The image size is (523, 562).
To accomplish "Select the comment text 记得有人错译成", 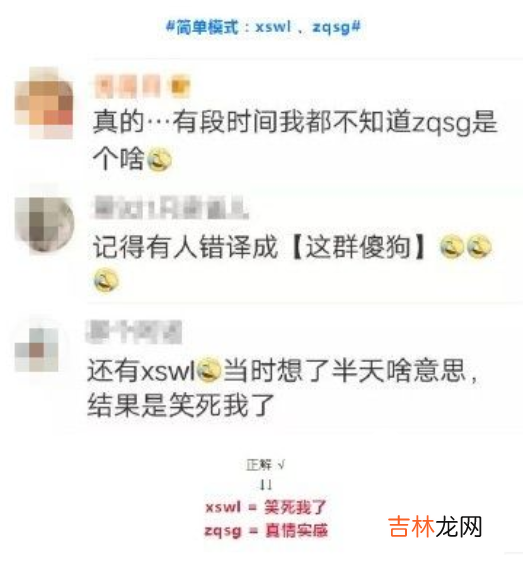I will 185,247.
